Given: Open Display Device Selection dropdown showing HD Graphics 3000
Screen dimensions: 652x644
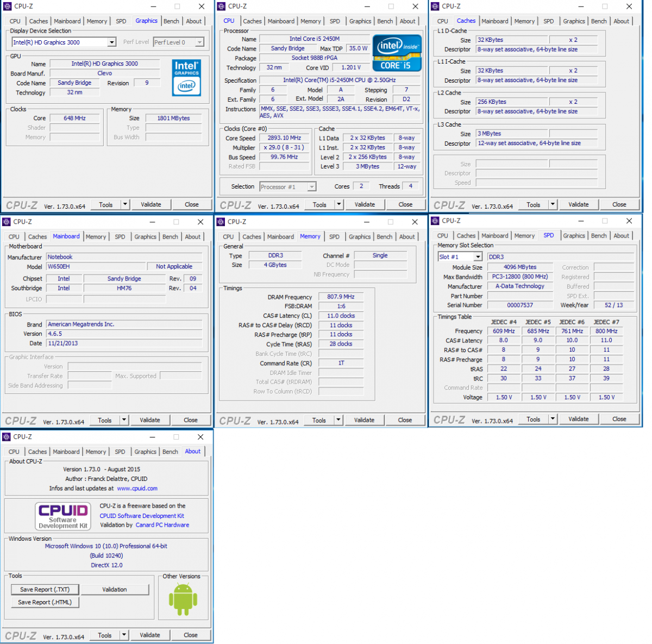Looking at the screenshot, I should coord(64,42).
